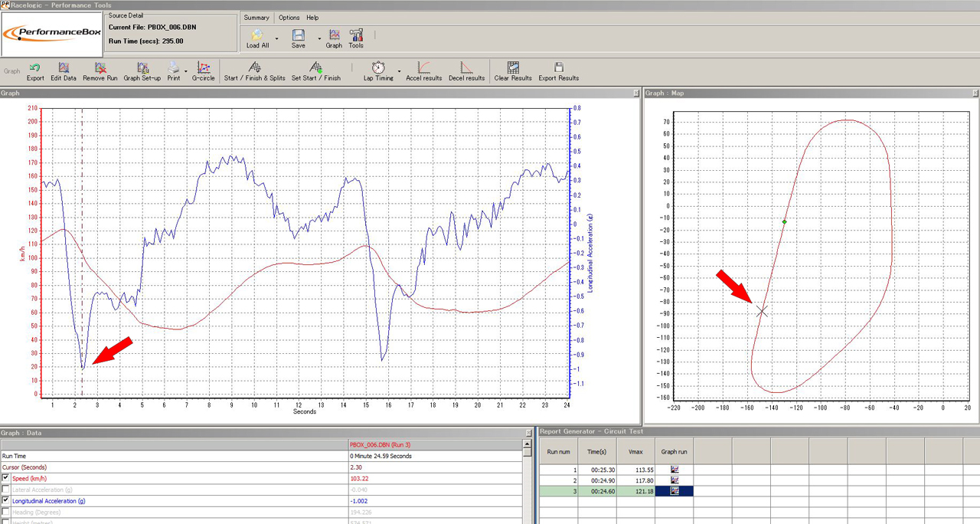Expand the Load All dropdown arrow
Screen dimensions: 980x524
[276, 38]
